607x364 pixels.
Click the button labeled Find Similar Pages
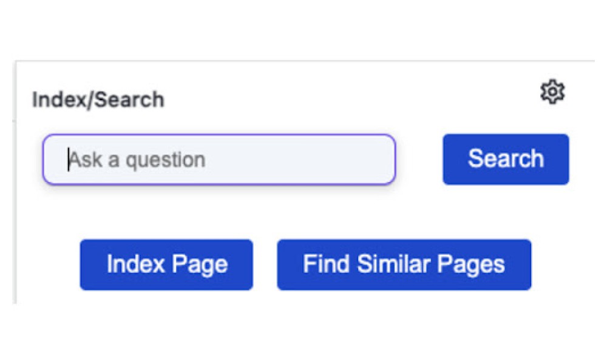pyautogui.click(x=404, y=265)
